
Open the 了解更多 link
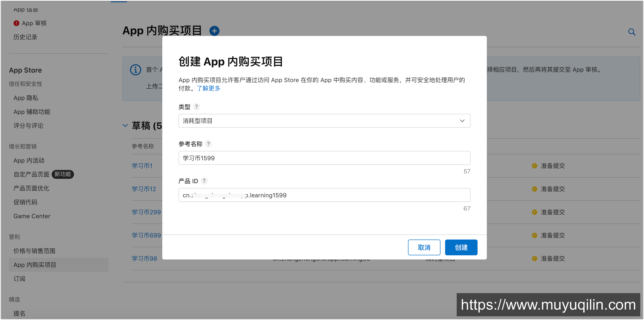tap(208, 88)
